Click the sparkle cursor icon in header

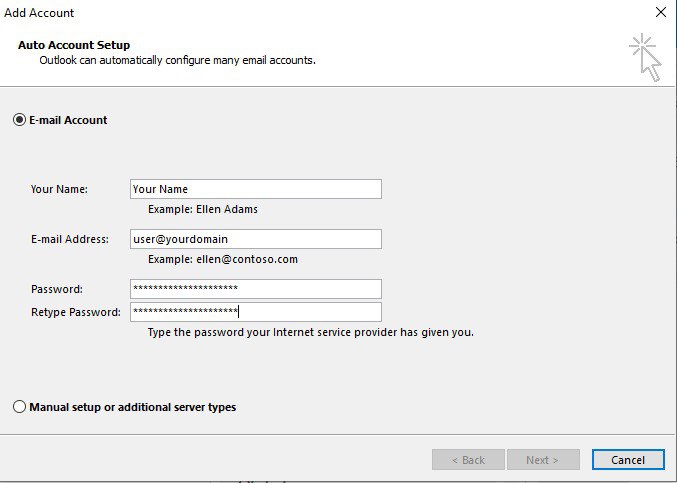pos(645,56)
